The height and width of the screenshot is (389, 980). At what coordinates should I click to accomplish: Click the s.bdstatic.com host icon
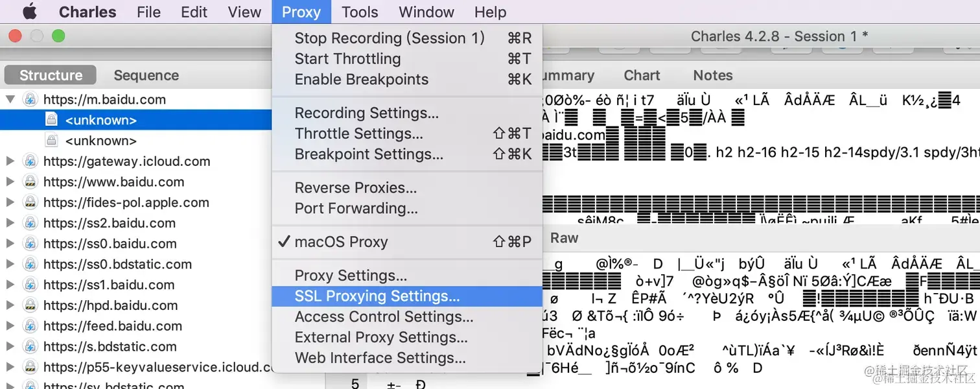click(30, 347)
